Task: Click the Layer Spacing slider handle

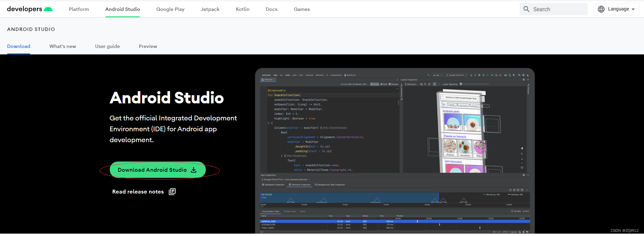Action: (x=461, y=84)
